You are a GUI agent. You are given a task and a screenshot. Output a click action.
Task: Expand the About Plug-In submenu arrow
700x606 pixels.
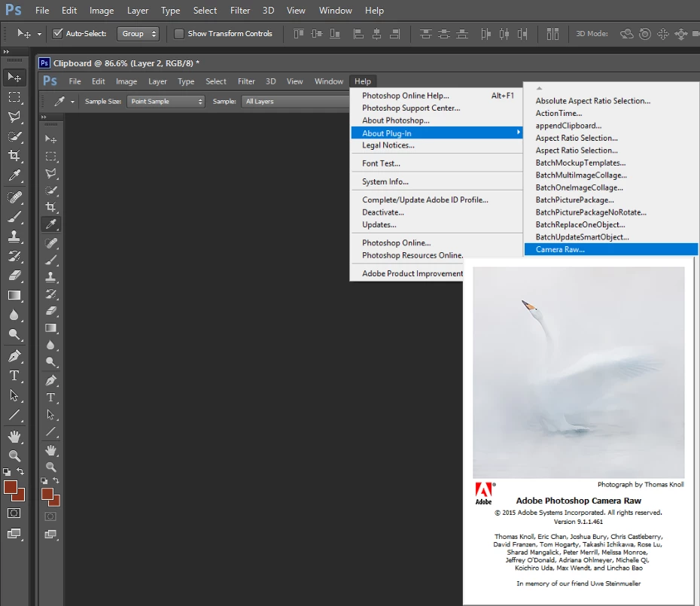tap(518, 132)
